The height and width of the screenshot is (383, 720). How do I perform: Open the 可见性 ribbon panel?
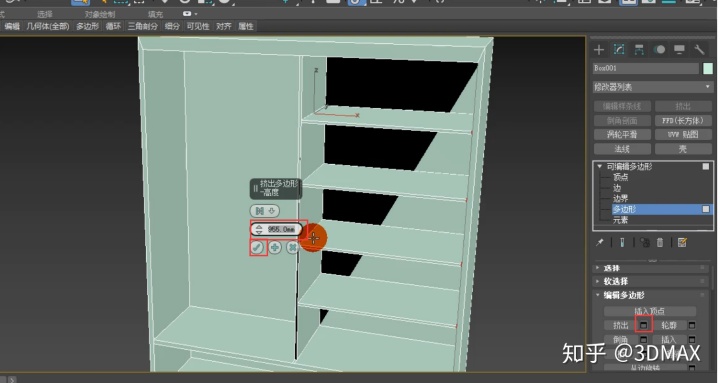(198, 26)
